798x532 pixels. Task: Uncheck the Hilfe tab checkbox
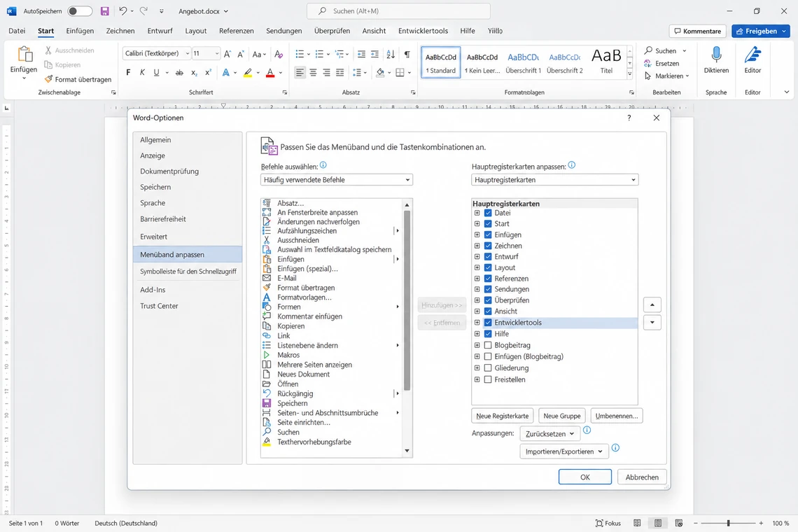[488, 334]
